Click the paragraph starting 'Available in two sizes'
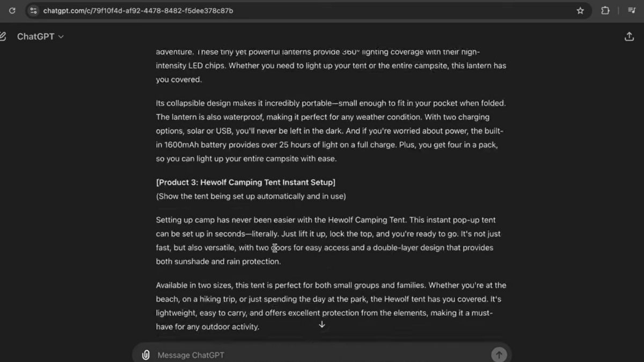Viewport: 644px width, 362px height. tap(331, 306)
